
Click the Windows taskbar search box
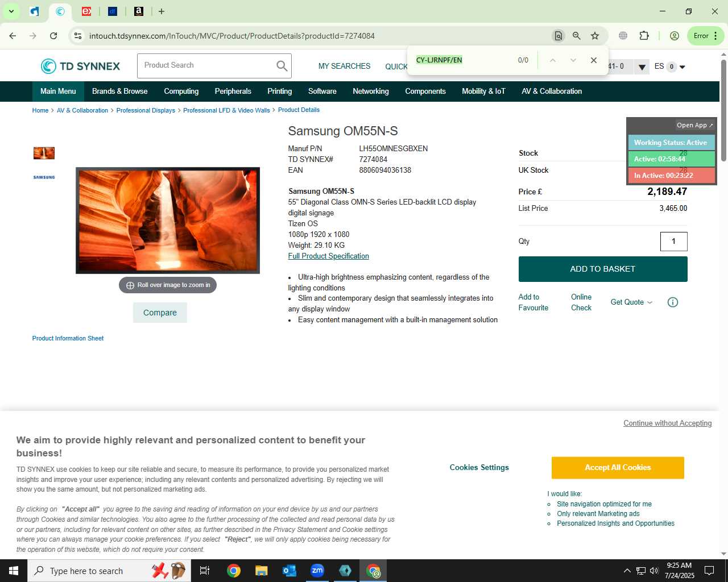coord(108,571)
